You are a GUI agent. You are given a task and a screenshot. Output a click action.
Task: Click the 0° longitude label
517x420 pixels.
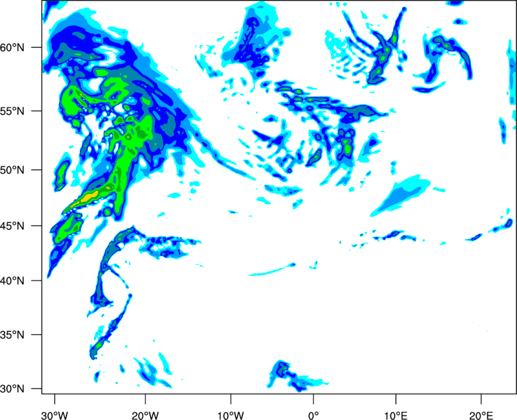coord(313,415)
